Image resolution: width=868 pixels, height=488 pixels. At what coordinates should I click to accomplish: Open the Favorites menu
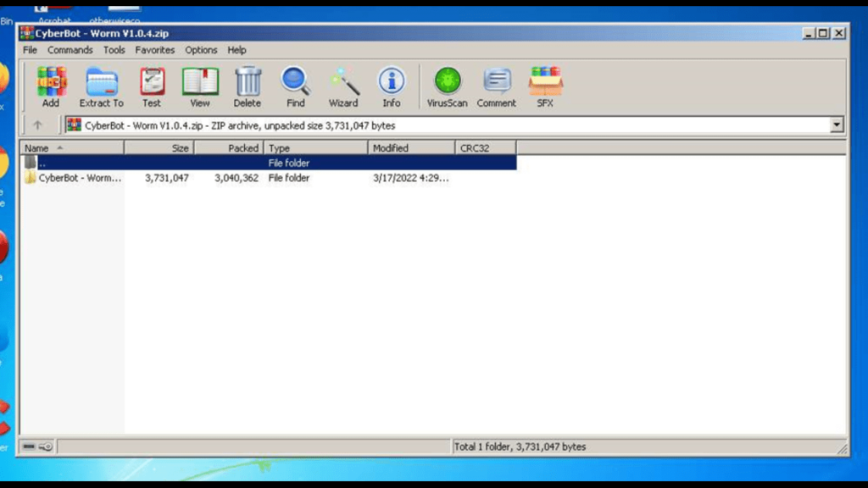coord(155,50)
